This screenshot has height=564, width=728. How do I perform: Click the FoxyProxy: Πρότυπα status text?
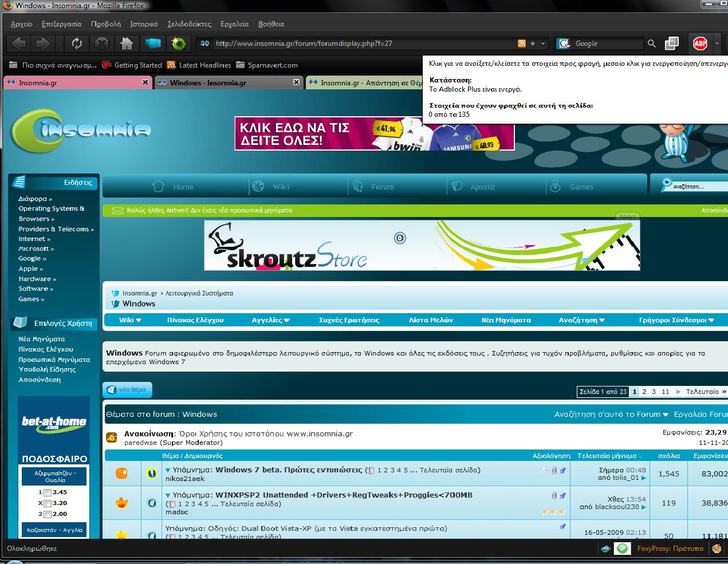click(670, 549)
